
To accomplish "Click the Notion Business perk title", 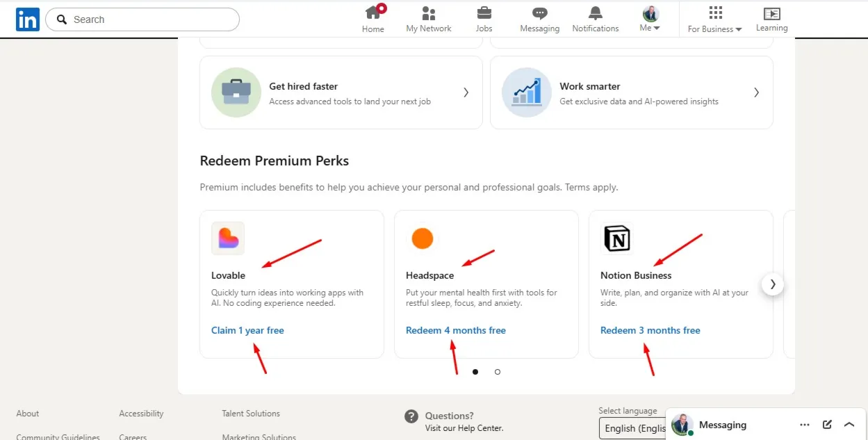I will click(x=636, y=275).
